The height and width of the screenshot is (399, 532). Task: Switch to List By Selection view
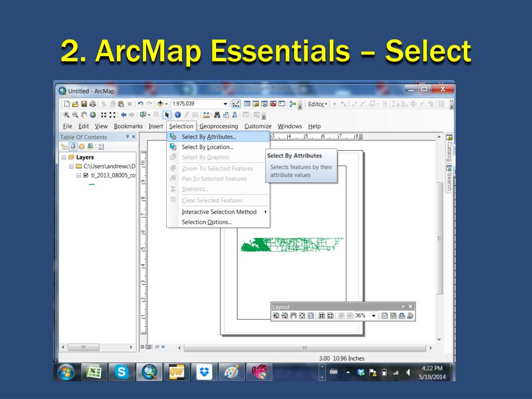[90, 147]
